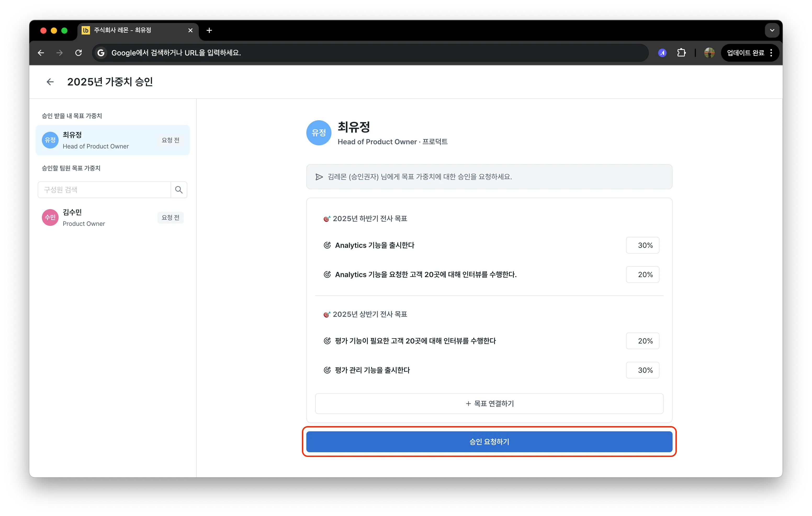Click goal icon for 평가 관리 기능 goal
Screen dimensions: 812x516
(x=327, y=370)
